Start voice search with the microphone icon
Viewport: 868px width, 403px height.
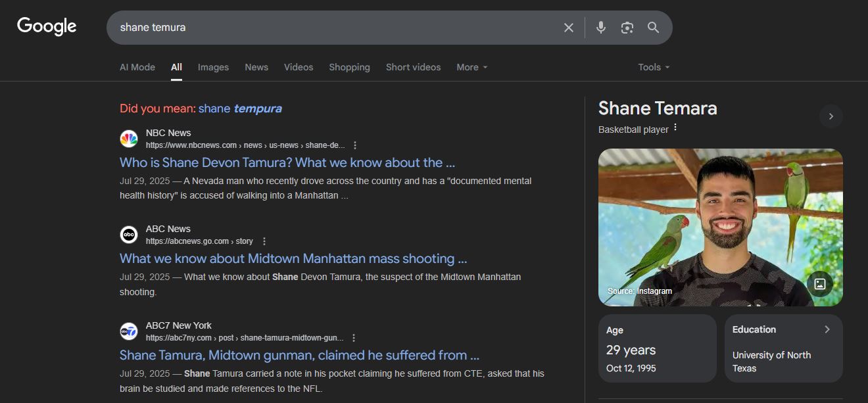[x=601, y=28]
